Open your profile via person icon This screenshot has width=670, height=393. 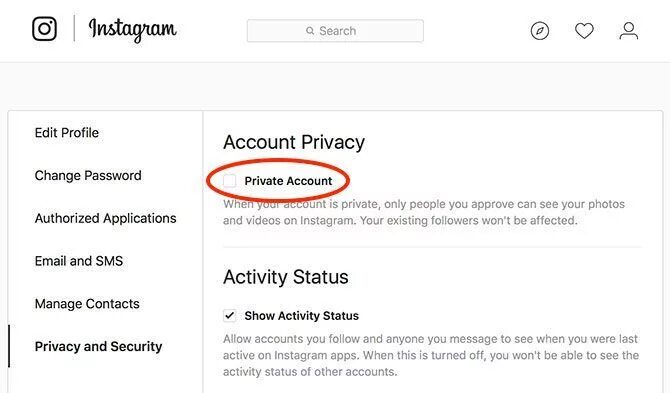pyautogui.click(x=629, y=31)
